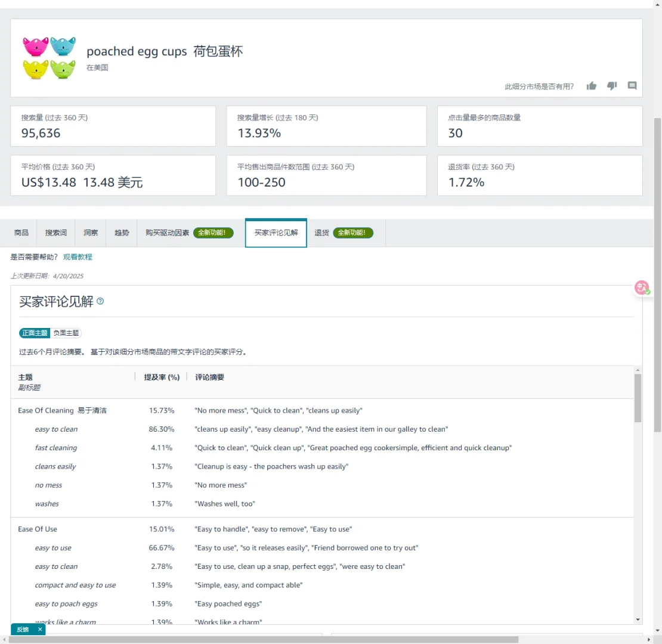Select the 买家评论见解 tab

tap(276, 233)
